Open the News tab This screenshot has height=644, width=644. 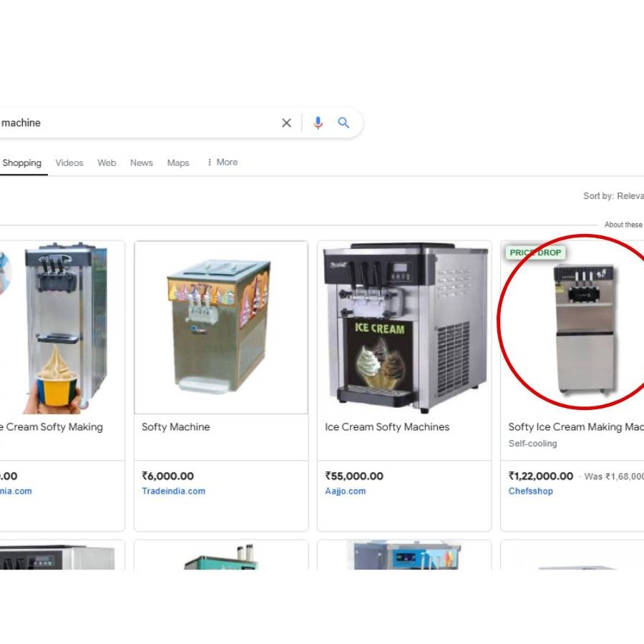point(142,162)
